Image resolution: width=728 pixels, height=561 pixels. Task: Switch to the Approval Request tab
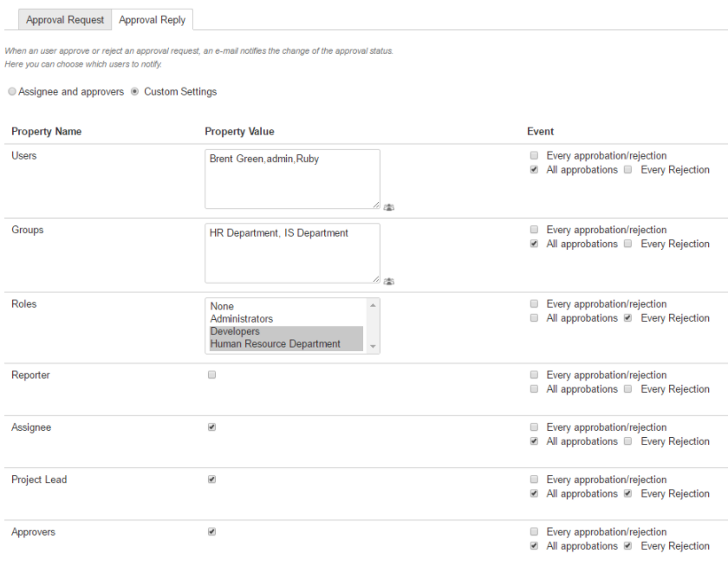pos(65,20)
